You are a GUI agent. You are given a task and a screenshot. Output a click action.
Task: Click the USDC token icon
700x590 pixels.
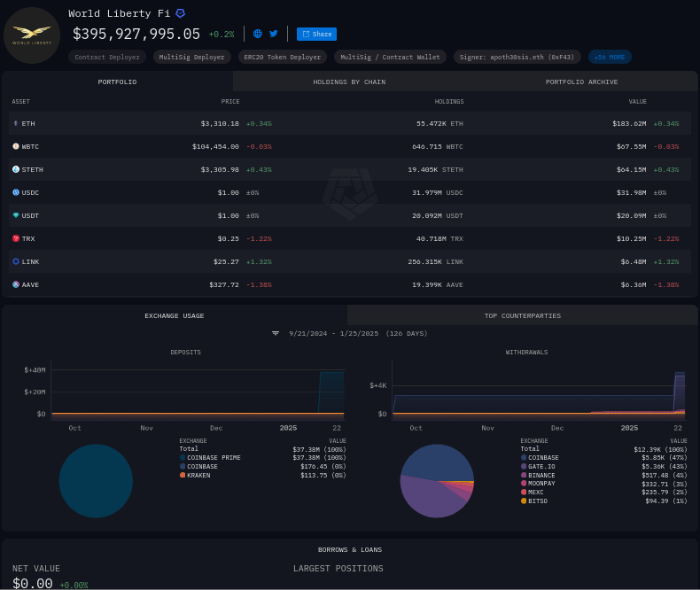coord(16,192)
